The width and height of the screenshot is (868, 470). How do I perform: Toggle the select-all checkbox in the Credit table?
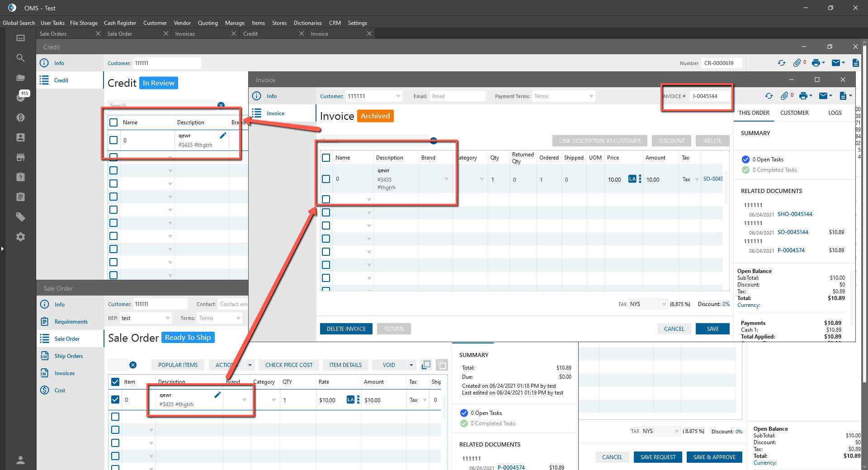point(113,122)
